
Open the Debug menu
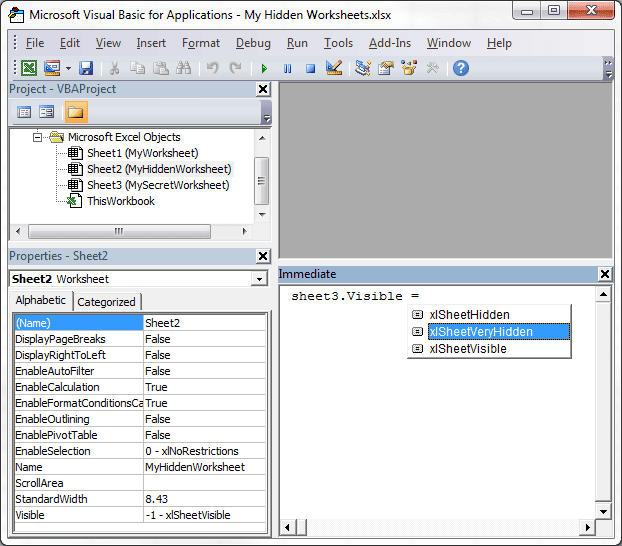[253, 43]
